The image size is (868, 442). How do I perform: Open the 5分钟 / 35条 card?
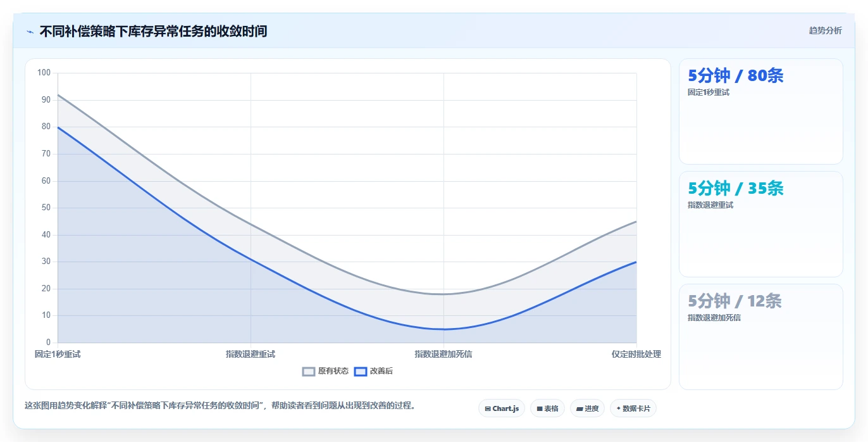[760, 224]
